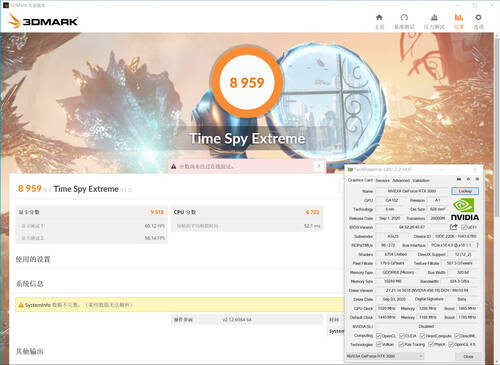Click the GPU-Z Close button
The height and width of the screenshot is (365, 500).
[x=468, y=356]
